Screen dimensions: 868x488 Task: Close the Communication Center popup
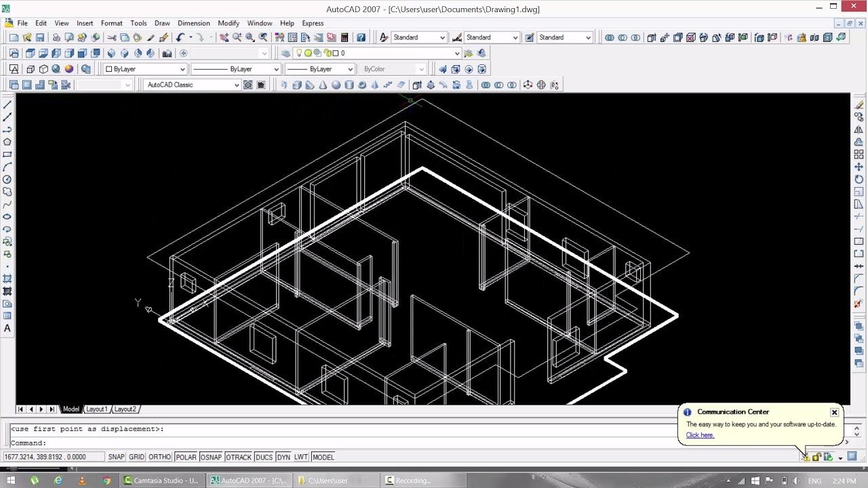click(834, 412)
